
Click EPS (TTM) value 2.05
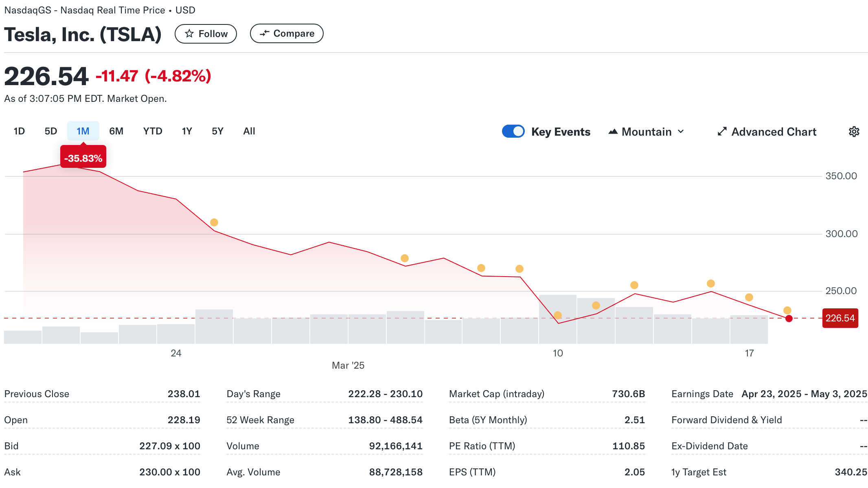(x=635, y=472)
